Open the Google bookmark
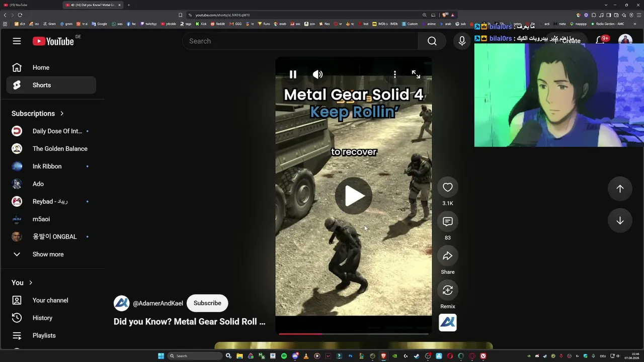This screenshot has width=644, height=362. [100, 24]
